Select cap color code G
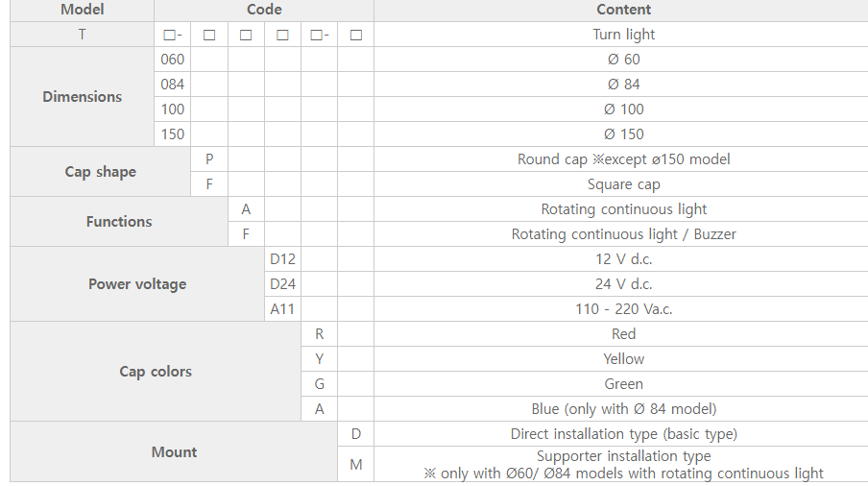This screenshot has width=868, height=486. click(x=320, y=383)
